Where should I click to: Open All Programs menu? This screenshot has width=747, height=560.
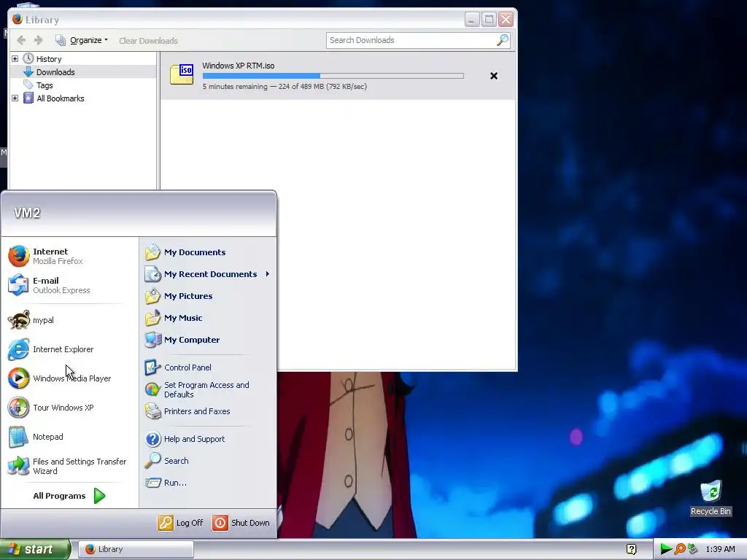tap(69, 496)
